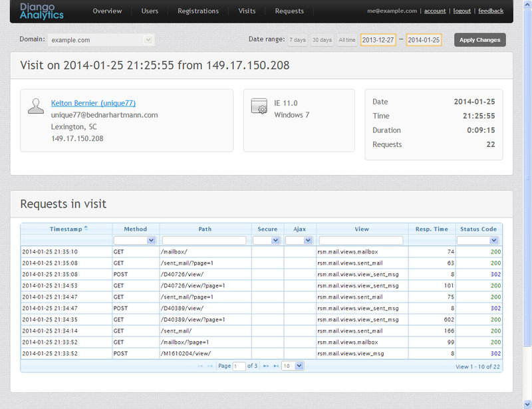The image size is (532, 409).
Task: Click the end date field 2014-01-25
Action: [x=424, y=40]
